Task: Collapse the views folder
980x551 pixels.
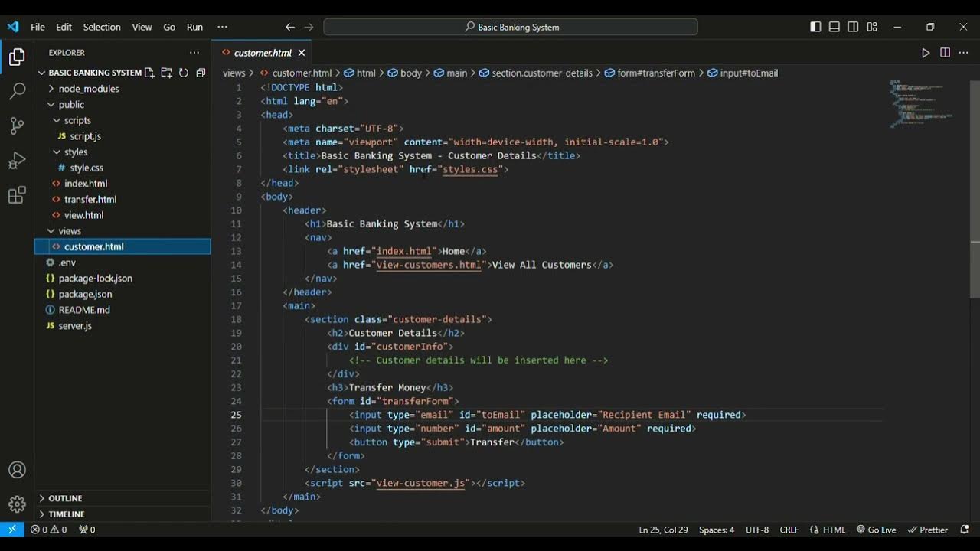Action: click(x=122, y=231)
